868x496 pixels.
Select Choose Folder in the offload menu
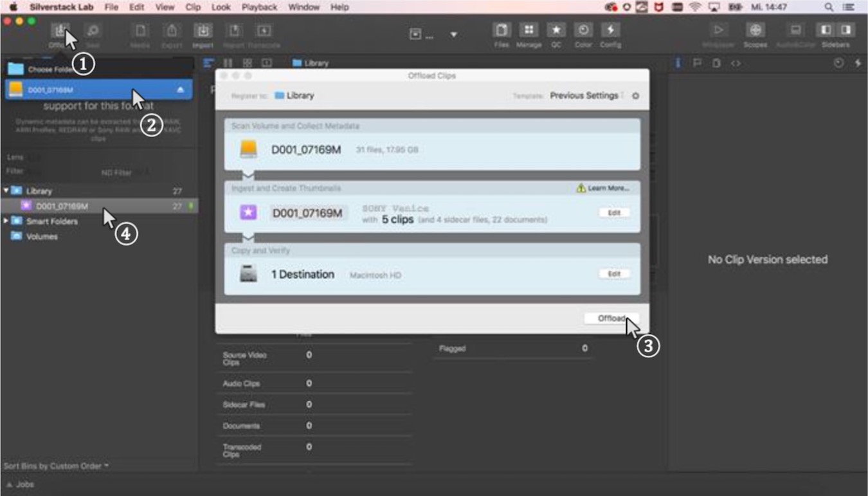pyautogui.click(x=100, y=69)
